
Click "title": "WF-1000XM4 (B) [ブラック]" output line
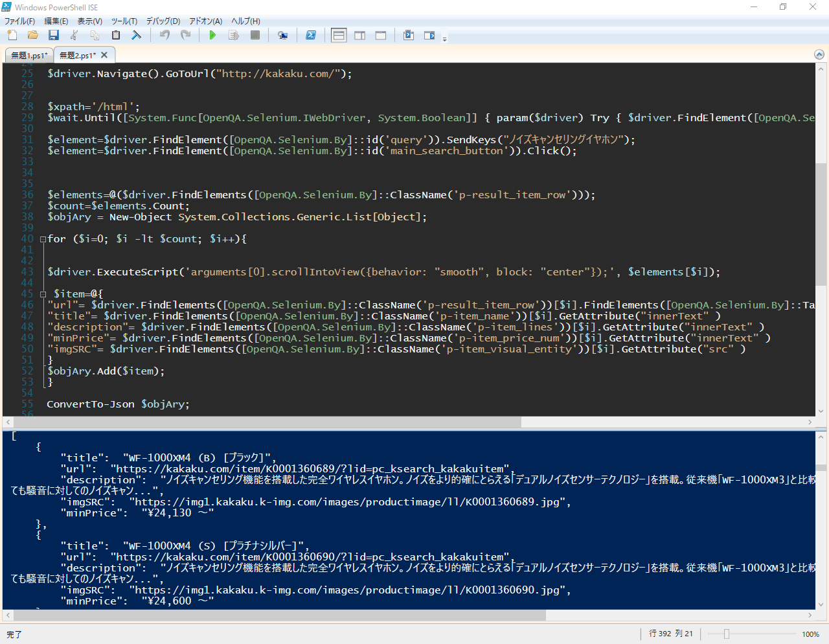(x=168, y=458)
